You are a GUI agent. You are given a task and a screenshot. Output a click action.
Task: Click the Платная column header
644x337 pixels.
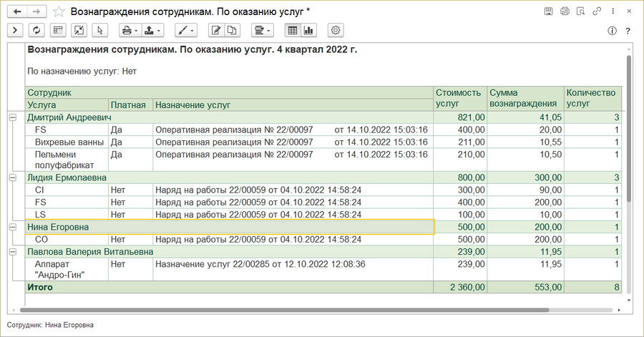[130, 105]
